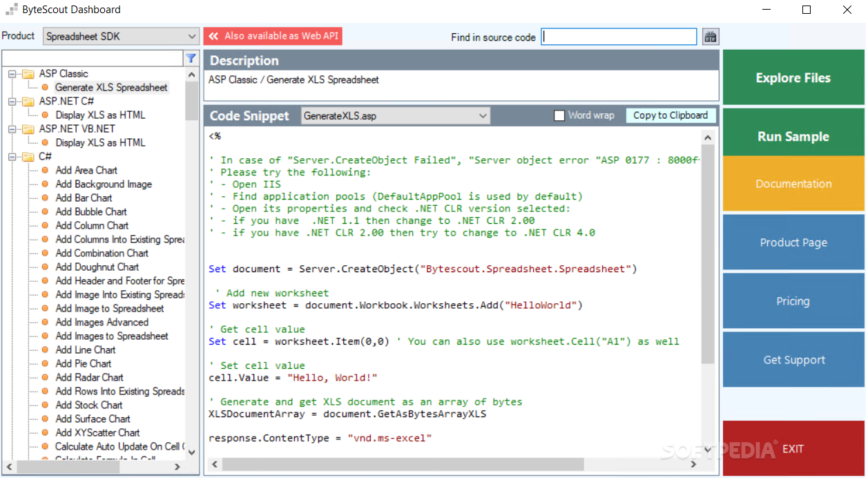
Task: Select Display XLS as HTML under ASP.NET VB.NET
Action: coord(100,143)
